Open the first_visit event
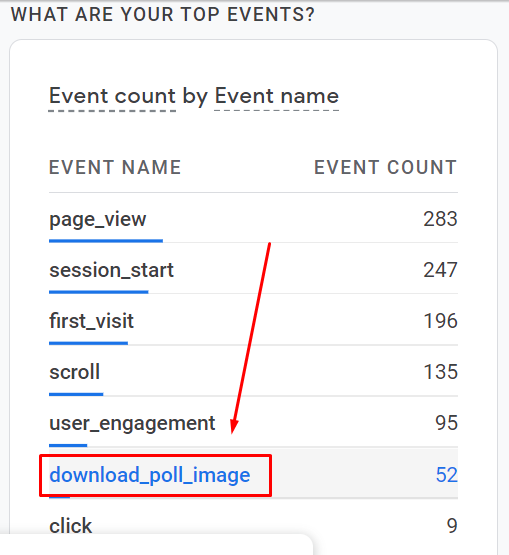This screenshot has height=555, width=509. 91,321
